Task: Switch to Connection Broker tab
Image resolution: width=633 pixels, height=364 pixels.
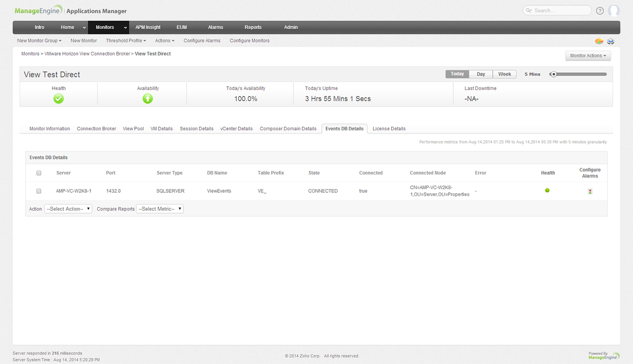Action: point(97,129)
